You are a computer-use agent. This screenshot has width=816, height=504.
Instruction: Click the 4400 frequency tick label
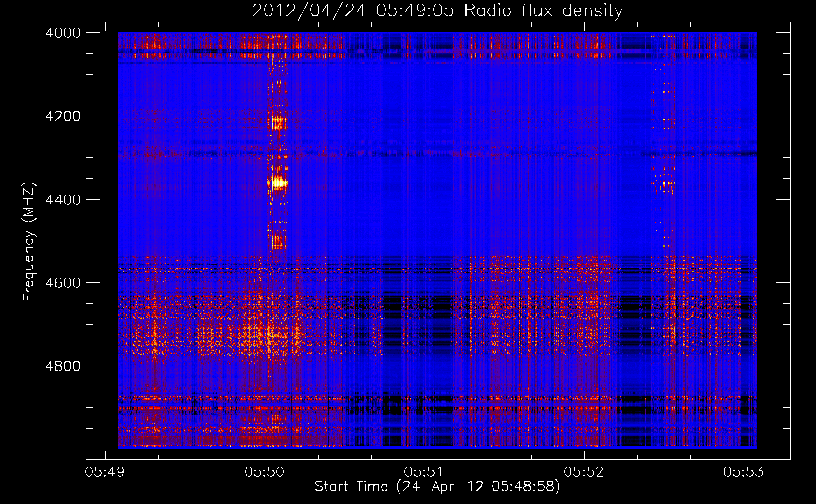coord(63,200)
